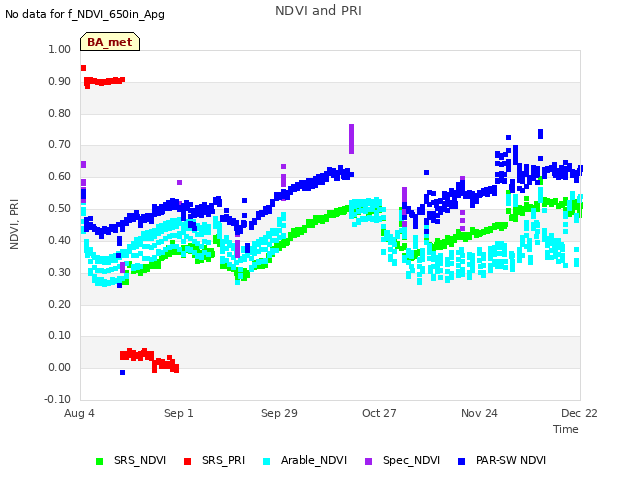Click the blue PAR-SW NDVI legend swatch
Viewport: 640px width, 480px height.
click(x=462, y=461)
